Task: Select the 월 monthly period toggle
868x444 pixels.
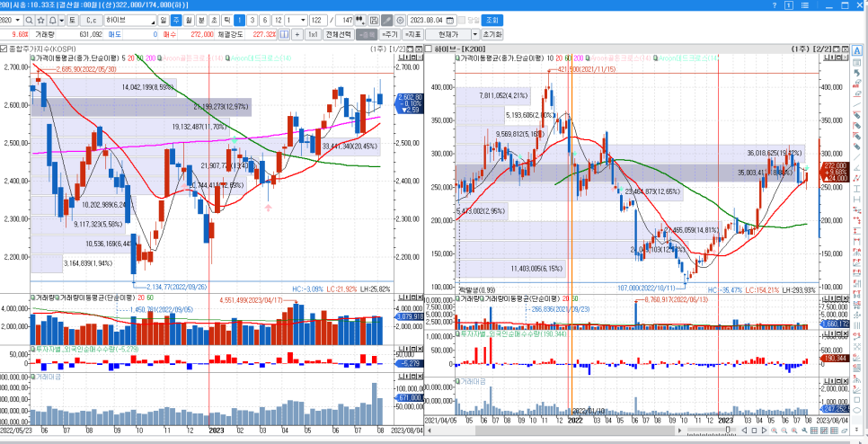Action: (189, 20)
